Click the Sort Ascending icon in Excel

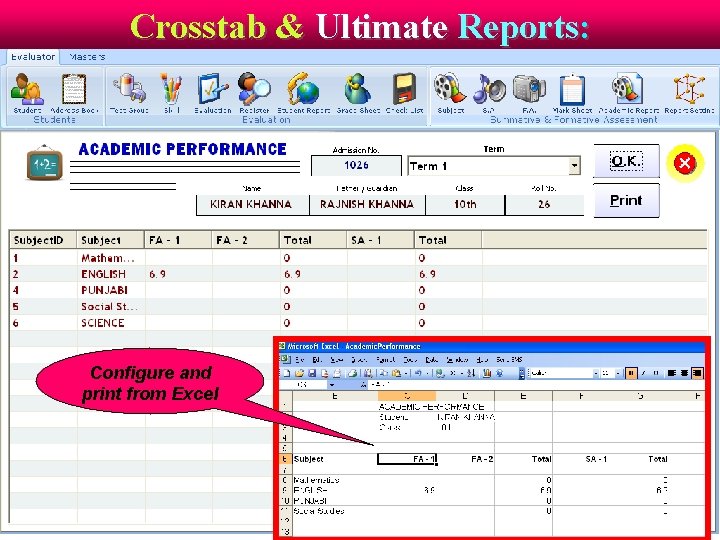point(471,373)
